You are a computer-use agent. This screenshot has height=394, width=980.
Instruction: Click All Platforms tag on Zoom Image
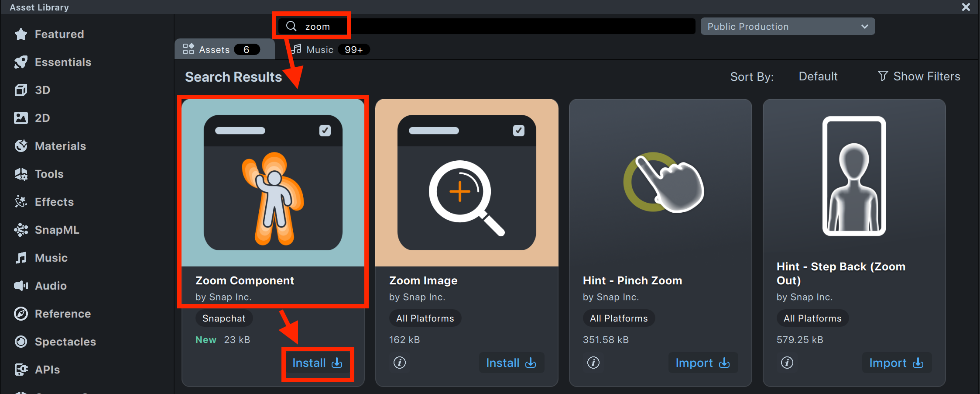click(x=425, y=318)
